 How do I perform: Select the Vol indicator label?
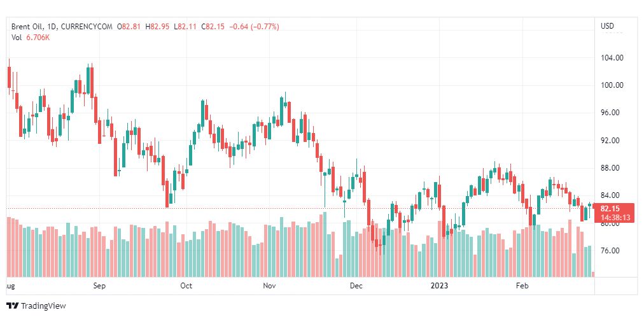(17, 37)
